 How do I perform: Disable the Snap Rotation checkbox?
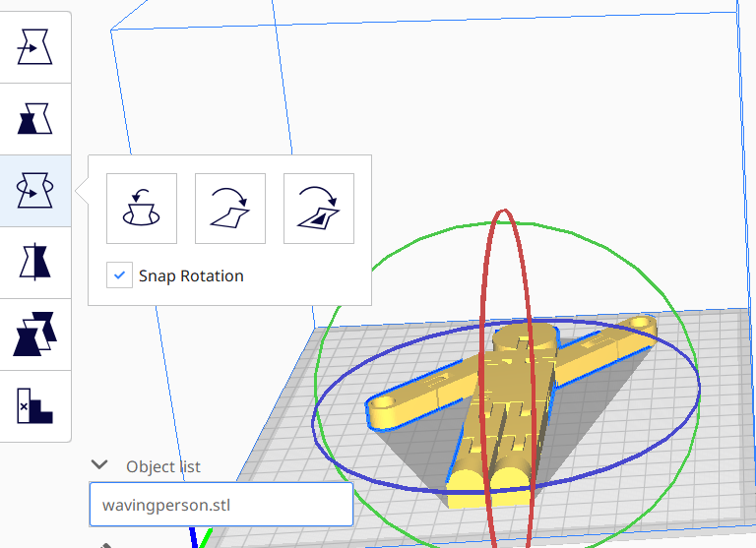pyautogui.click(x=119, y=276)
